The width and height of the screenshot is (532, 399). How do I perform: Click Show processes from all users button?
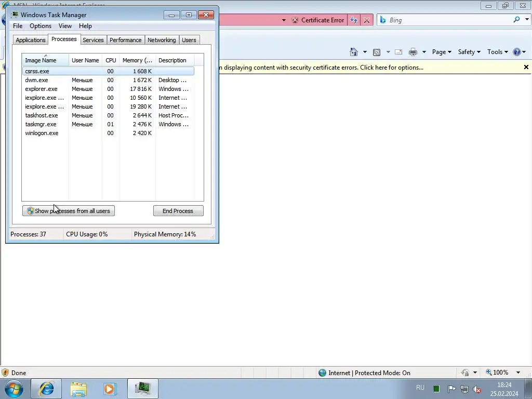[x=69, y=211]
